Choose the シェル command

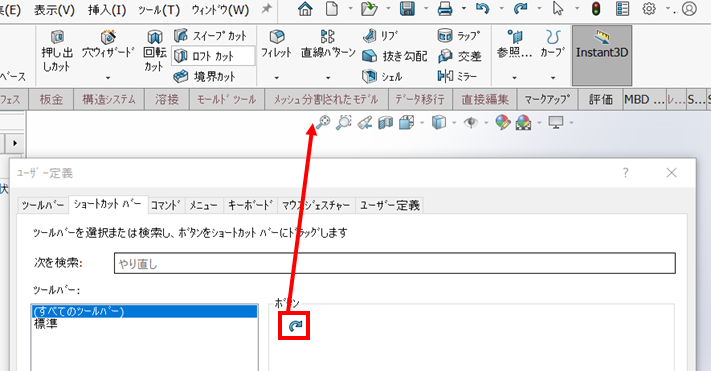pos(382,76)
